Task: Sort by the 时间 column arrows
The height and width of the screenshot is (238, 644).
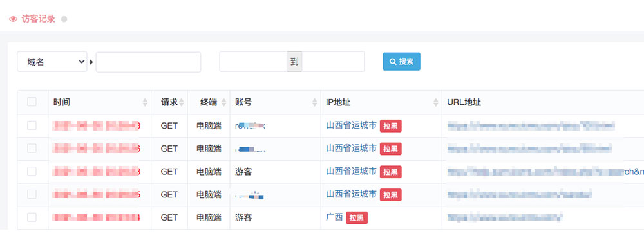Action: click(145, 102)
